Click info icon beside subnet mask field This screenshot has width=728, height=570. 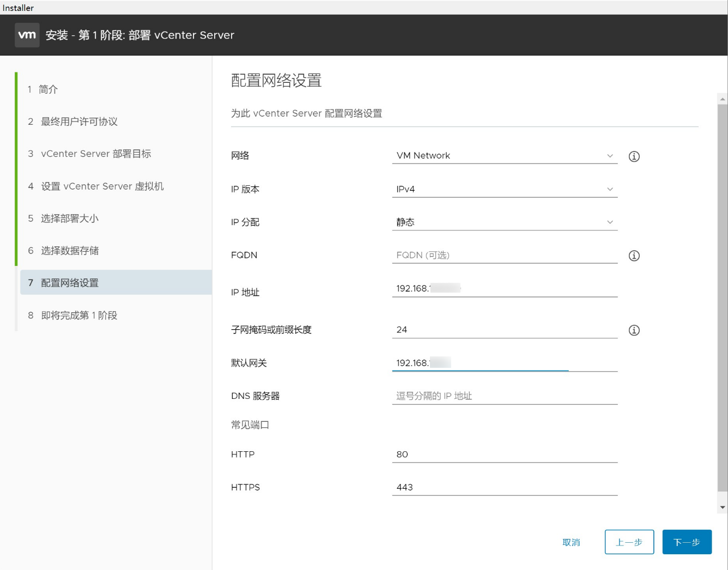click(x=634, y=330)
